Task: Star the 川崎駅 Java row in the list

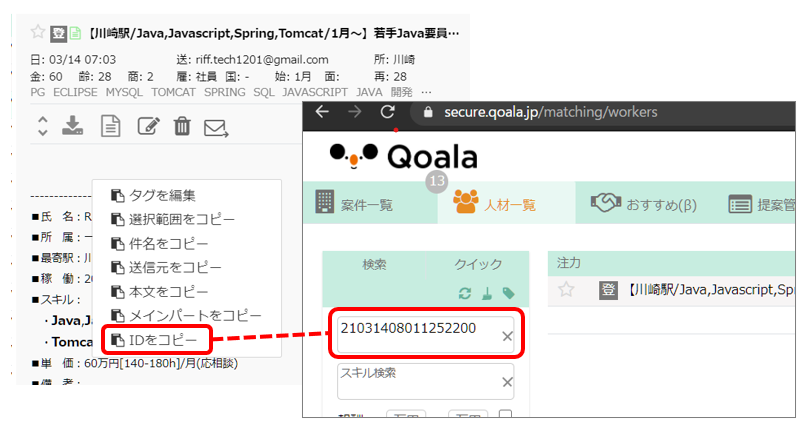Action: (567, 290)
